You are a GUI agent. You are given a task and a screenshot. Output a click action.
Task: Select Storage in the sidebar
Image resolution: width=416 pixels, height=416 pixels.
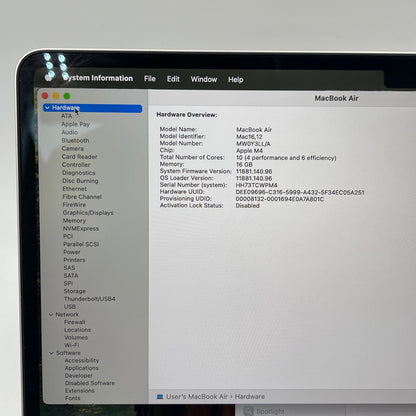click(x=75, y=291)
